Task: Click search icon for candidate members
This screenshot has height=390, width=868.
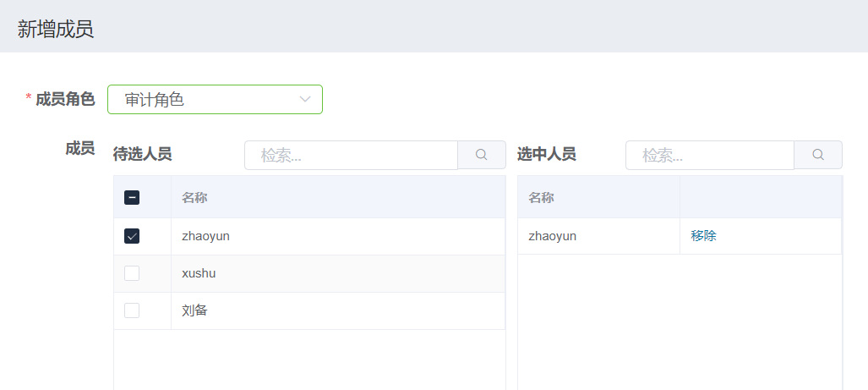Action: click(x=482, y=155)
